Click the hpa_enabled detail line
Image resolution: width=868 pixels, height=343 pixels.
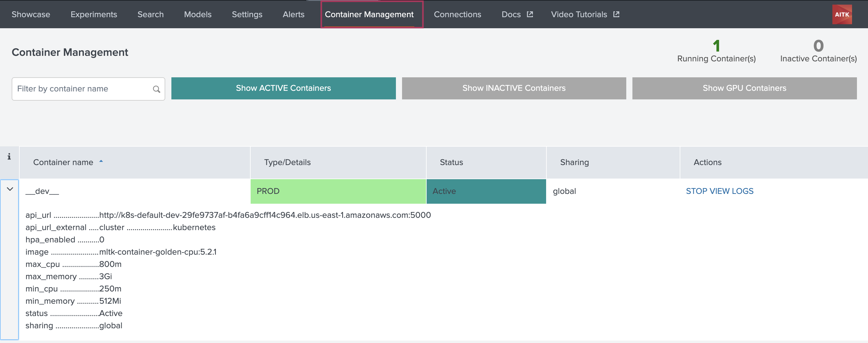point(65,240)
